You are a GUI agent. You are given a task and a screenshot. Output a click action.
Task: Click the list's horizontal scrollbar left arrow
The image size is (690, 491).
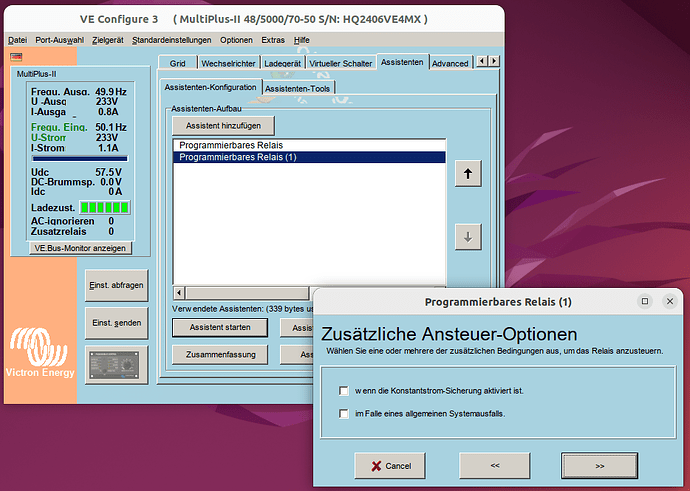[x=179, y=293]
